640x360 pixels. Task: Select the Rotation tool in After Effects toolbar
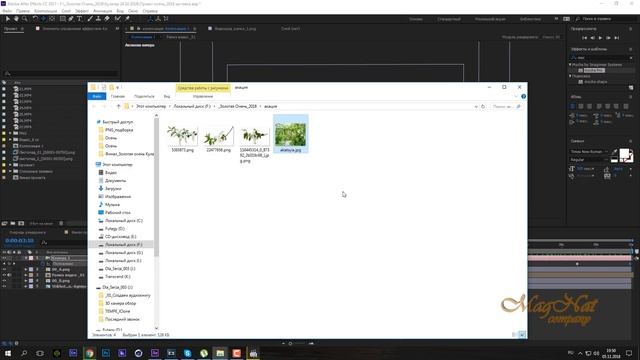(35, 19)
